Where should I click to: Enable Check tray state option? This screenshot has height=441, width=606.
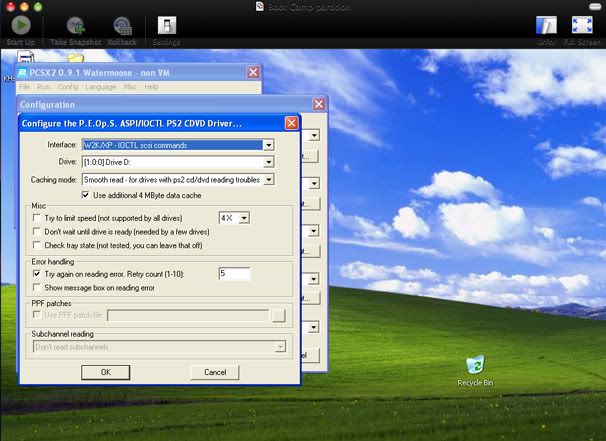tap(37, 245)
